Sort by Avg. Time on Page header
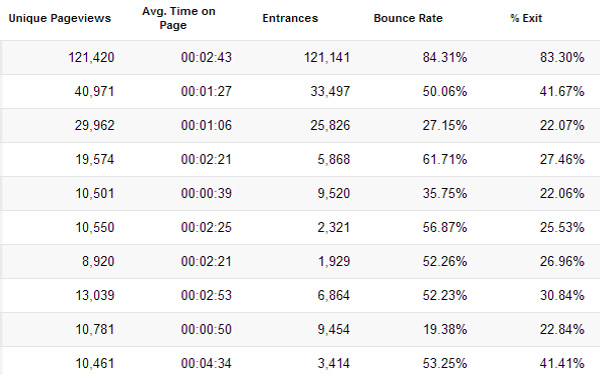 [178, 18]
